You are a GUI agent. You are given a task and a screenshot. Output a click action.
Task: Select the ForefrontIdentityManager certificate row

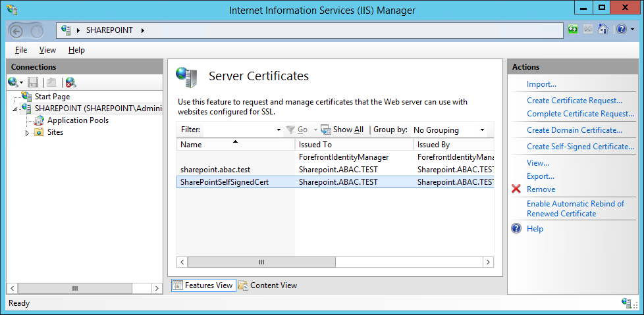(x=335, y=157)
